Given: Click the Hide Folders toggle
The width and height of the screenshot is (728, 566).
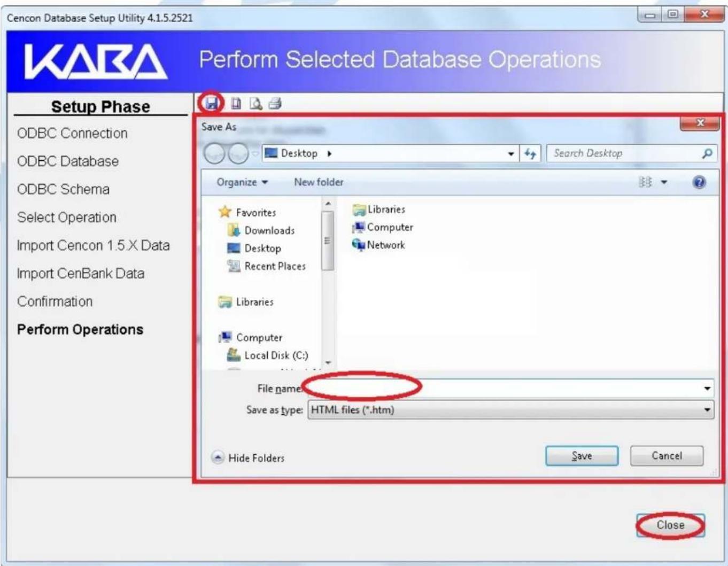Looking at the screenshot, I should (x=248, y=458).
